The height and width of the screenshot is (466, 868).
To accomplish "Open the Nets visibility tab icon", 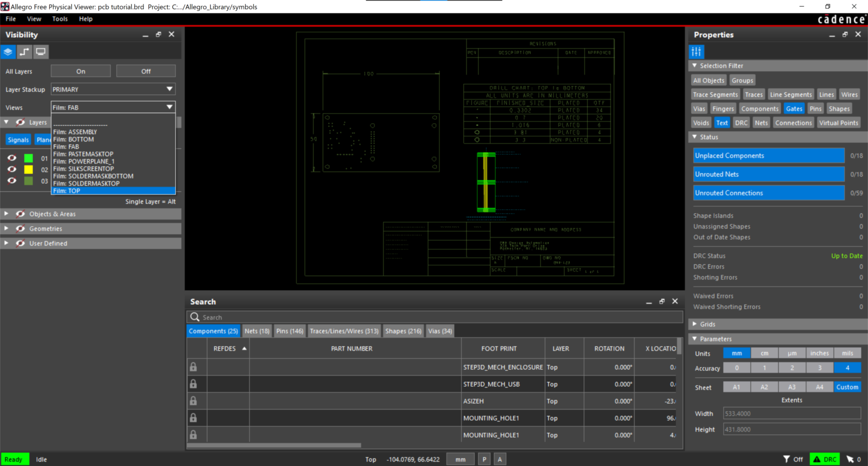I will pos(24,52).
